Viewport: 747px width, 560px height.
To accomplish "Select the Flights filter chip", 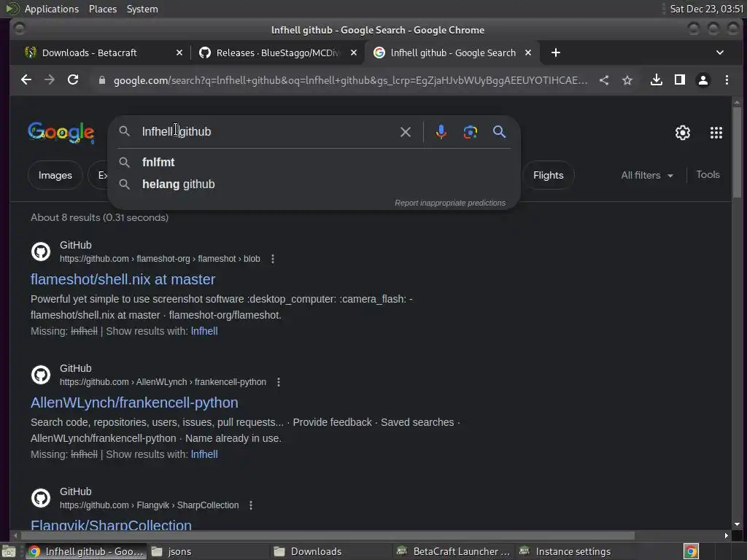I will click(x=549, y=175).
